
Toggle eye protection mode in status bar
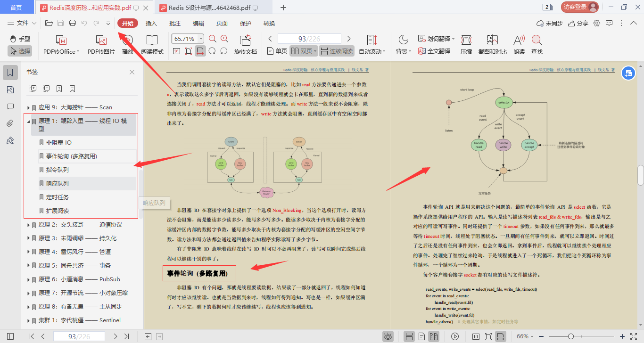click(x=388, y=336)
